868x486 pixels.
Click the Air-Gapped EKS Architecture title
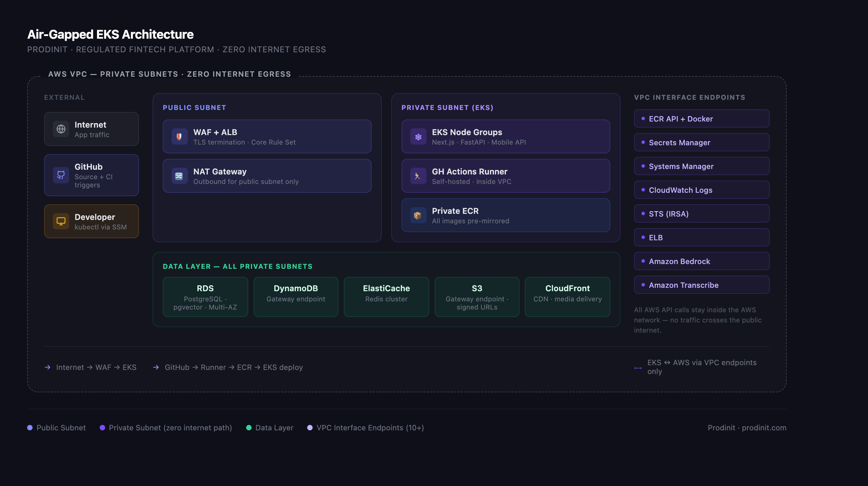[111, 34]
